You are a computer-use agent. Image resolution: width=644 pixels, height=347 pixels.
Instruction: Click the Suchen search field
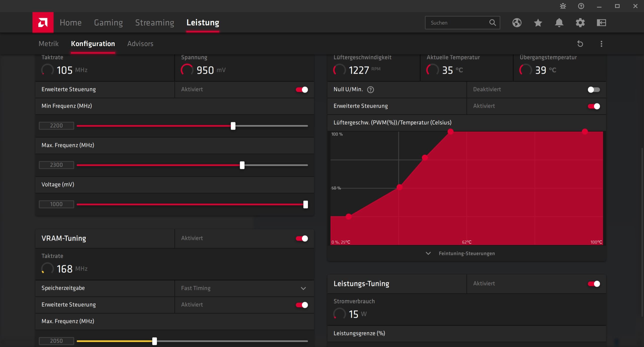(462, 23)
